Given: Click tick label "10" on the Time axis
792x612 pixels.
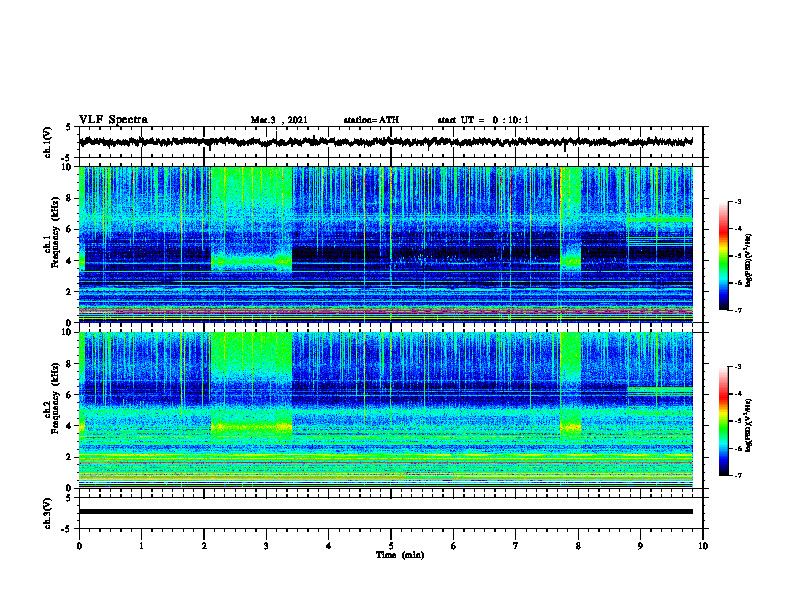Looking at the screenshot, I should (x=703, y=546).
